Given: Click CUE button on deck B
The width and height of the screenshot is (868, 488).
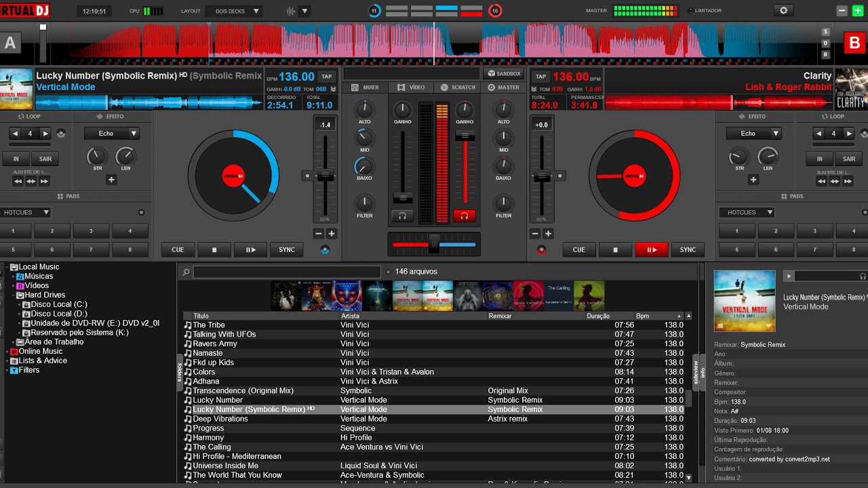Looking at the screenshot, I should coord(578,249).
